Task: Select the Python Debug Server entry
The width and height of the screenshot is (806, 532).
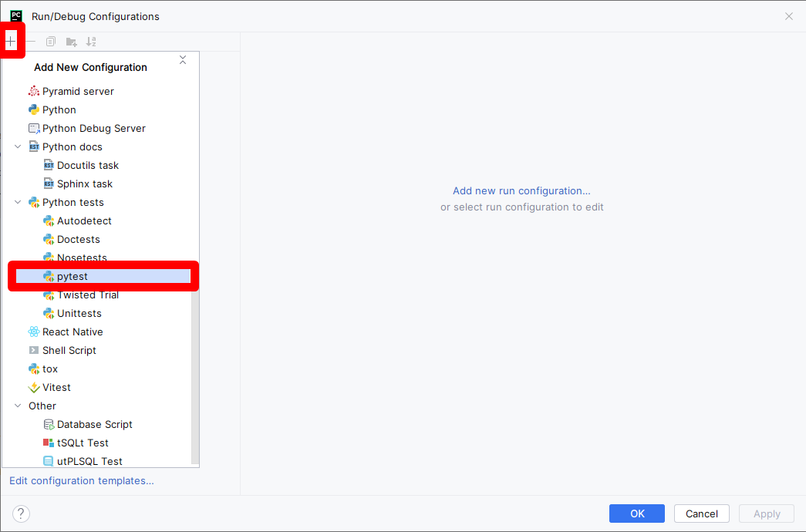Action: tap(94, 128)
